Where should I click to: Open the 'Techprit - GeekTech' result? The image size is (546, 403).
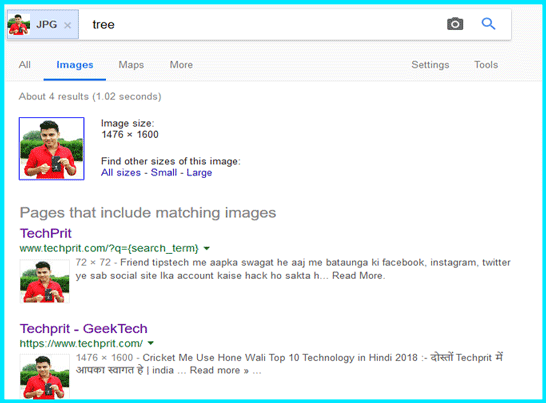tap(84, 328)
